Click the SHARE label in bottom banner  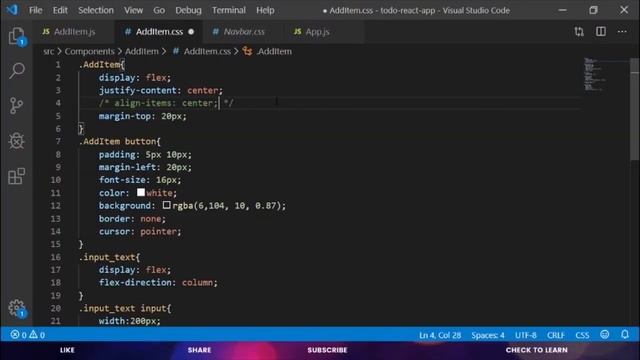pyautogui.click(x=200, y=350)
